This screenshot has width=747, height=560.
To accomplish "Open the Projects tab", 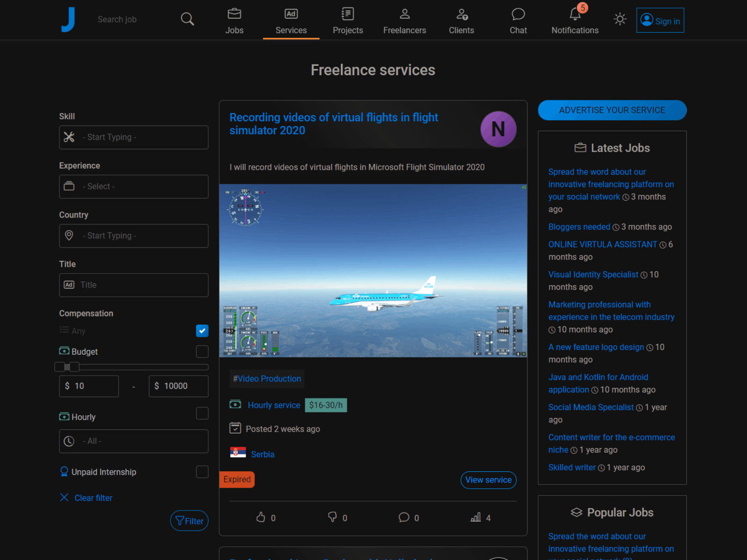I will (x=348, y=21).
